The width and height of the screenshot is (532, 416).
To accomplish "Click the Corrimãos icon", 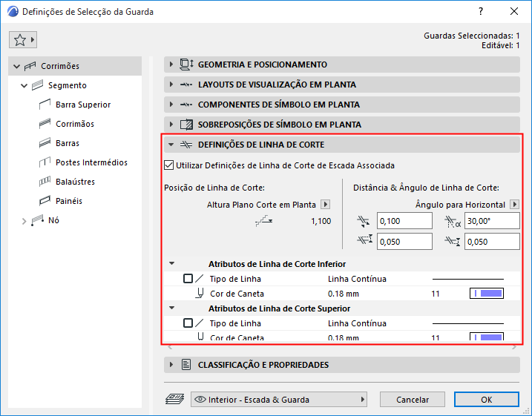I will coord(45,124).
